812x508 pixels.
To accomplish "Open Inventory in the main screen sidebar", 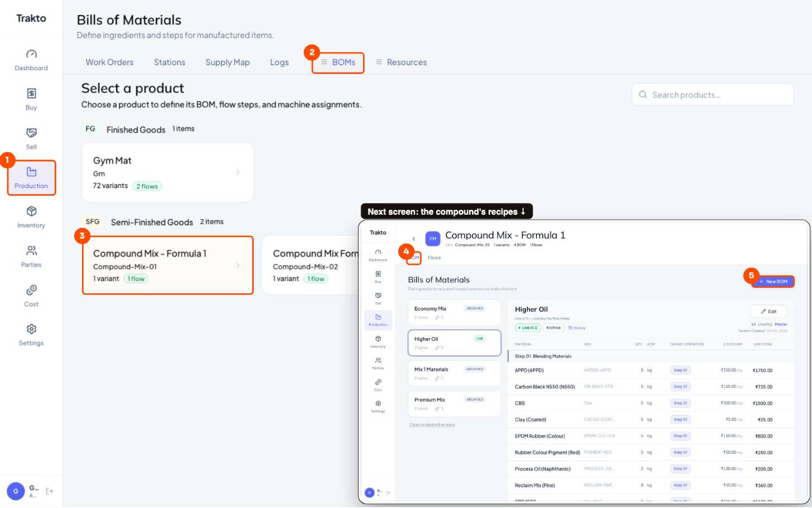I will [x=31, y=217].
